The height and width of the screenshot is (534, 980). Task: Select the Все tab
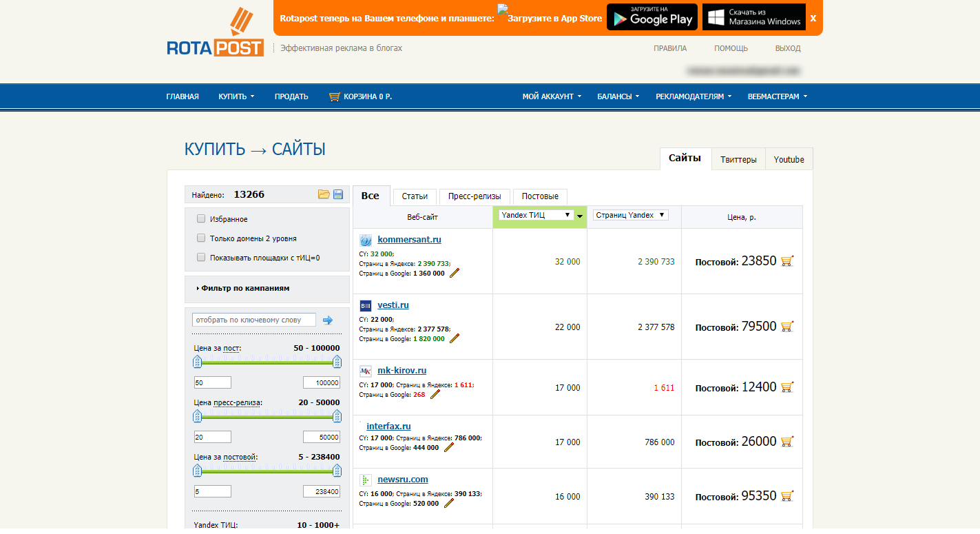(x=371, y=196)
